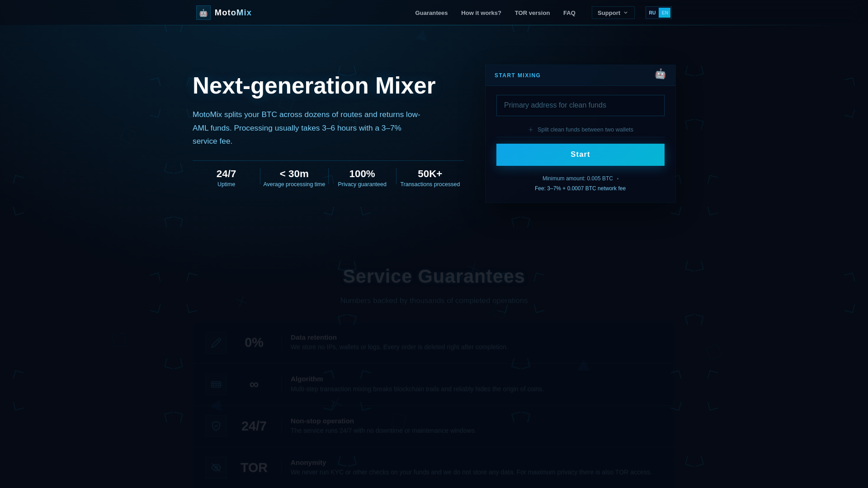This screenshot has height=488, width=868.
Task: Click the Anonymity row title
Action: pos(308,463)
